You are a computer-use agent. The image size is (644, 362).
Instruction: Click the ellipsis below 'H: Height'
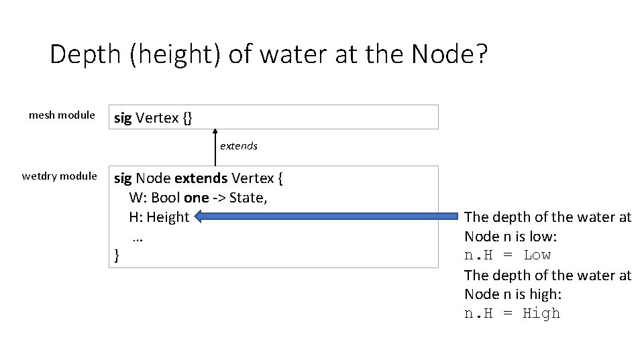[138, 237]
